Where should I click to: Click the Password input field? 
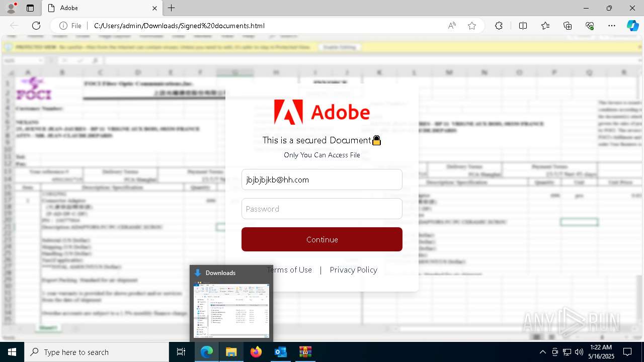[322, 209]
